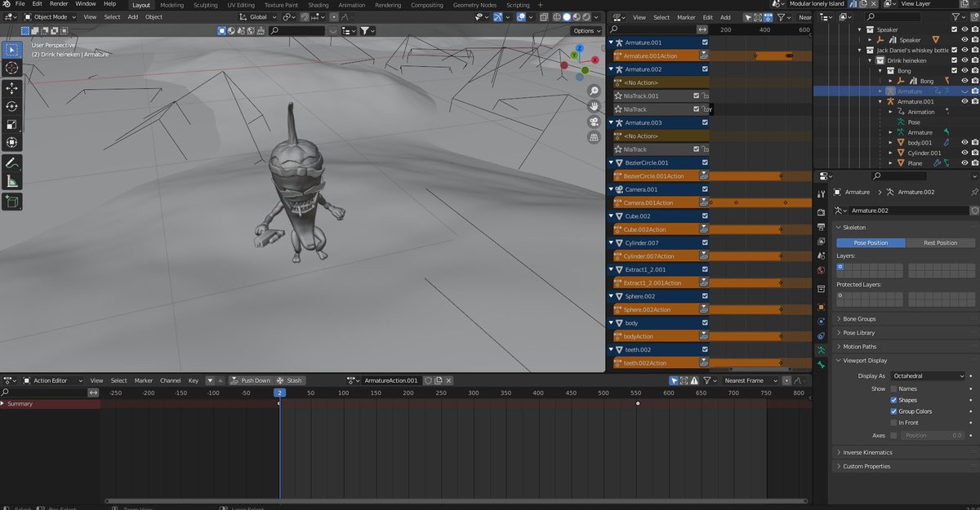Open Marker menu in NLA editor
Screen dimensions: 980x510
[x=686, y=17]
